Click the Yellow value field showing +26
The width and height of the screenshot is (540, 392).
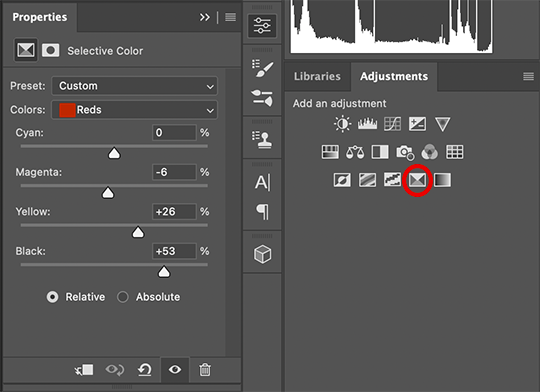pyautogui.click(x=174, y=212)
